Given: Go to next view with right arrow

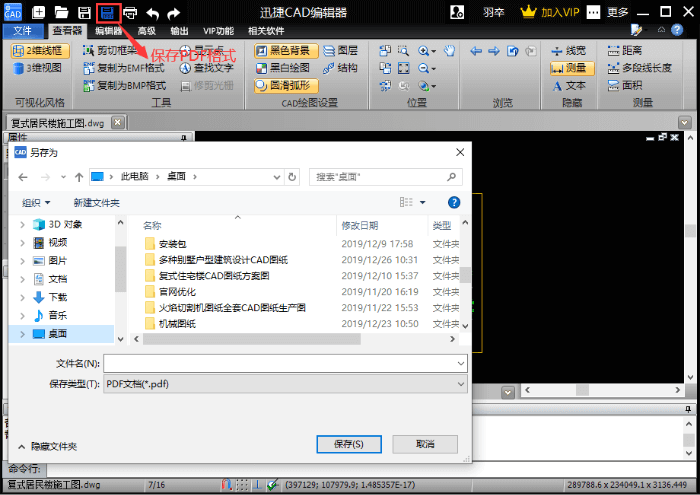Looking at the screenshot, I should (494, 51).
